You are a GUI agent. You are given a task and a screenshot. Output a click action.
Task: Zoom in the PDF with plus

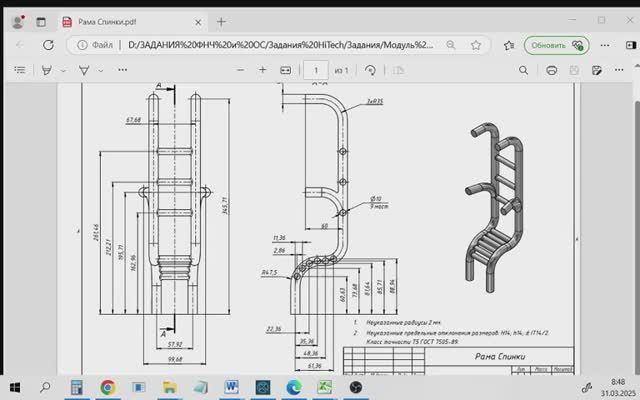click(262, 70)
